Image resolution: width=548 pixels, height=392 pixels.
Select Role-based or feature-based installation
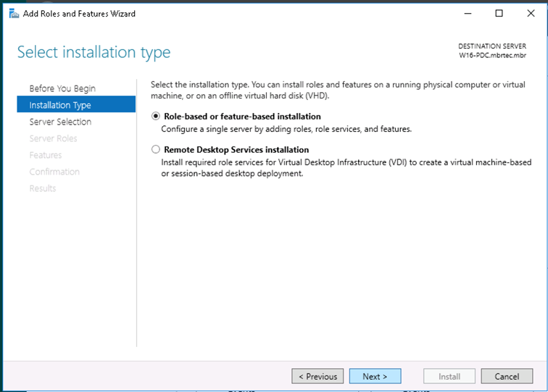(156, 117)
